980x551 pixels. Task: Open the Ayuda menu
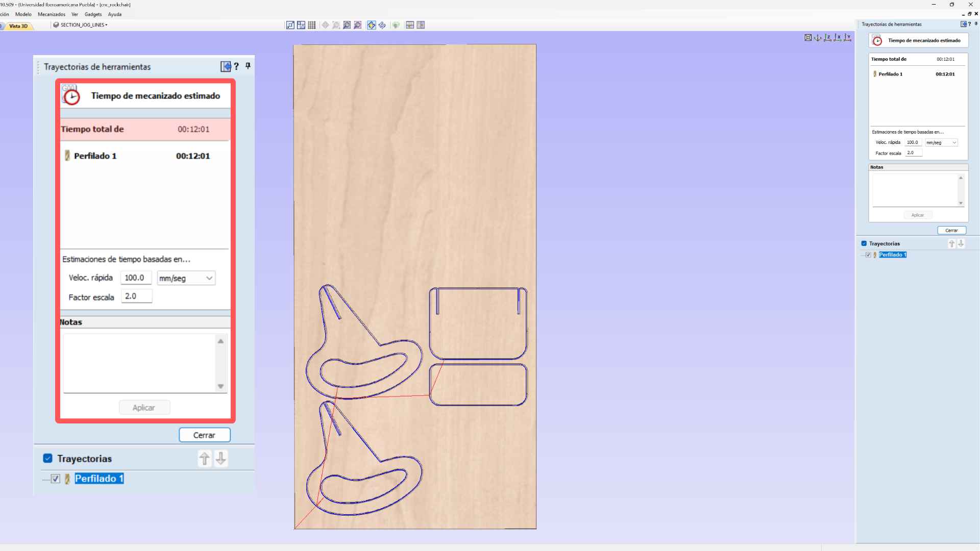point(115,14)
